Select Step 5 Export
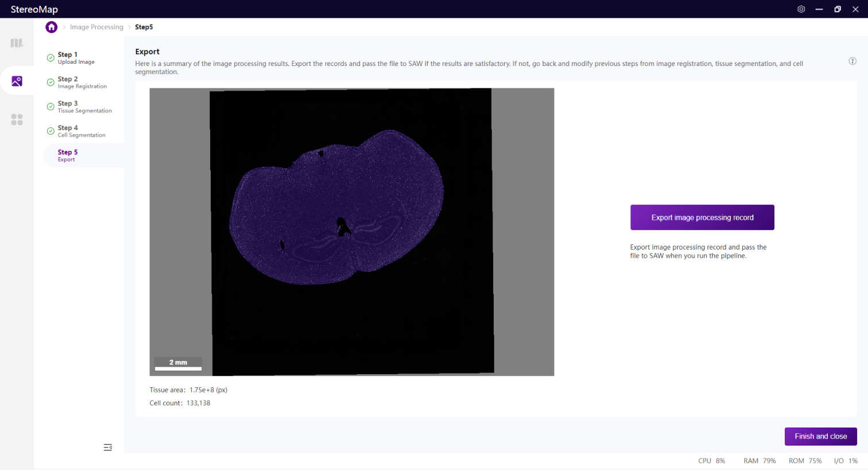 tap(68, 156)
